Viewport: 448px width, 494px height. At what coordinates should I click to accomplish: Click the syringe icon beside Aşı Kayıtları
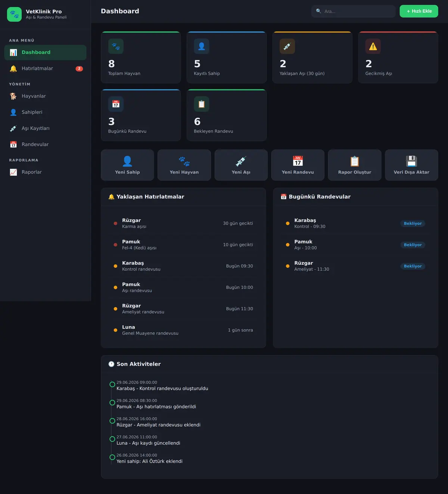click(x=13, y=128)
